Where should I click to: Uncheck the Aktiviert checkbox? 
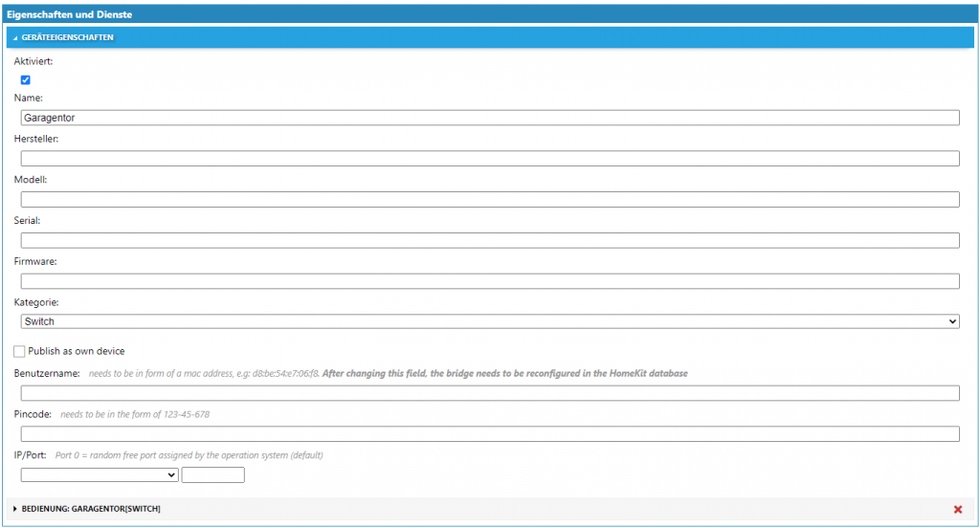coord(26,80)
